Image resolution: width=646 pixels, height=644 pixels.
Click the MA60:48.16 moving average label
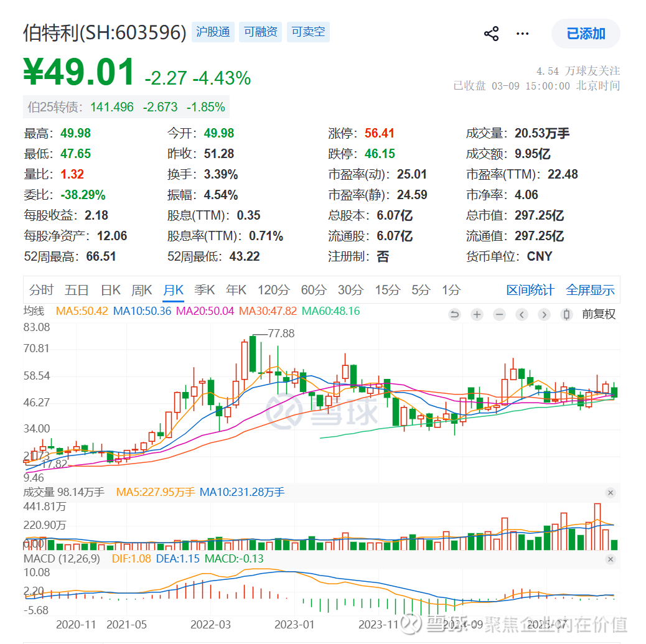pos(331,311)
